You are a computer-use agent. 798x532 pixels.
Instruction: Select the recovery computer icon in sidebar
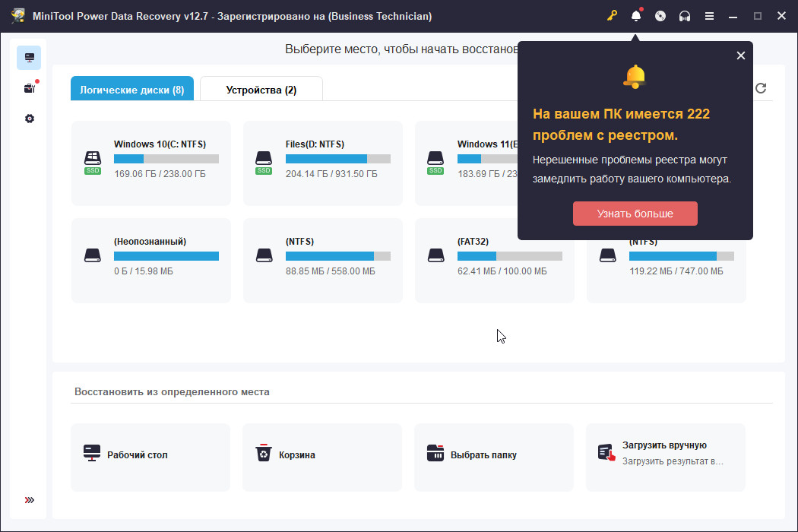tap(29, 58)
